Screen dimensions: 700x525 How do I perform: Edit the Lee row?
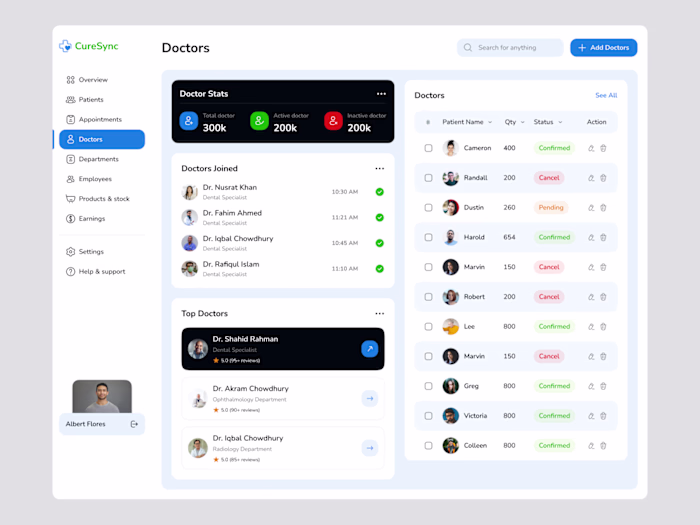(591, 327)
